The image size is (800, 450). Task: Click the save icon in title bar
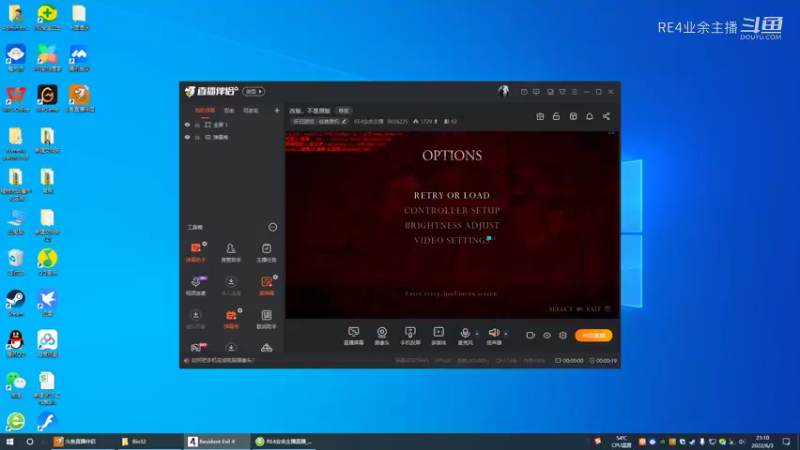point(550,92)
